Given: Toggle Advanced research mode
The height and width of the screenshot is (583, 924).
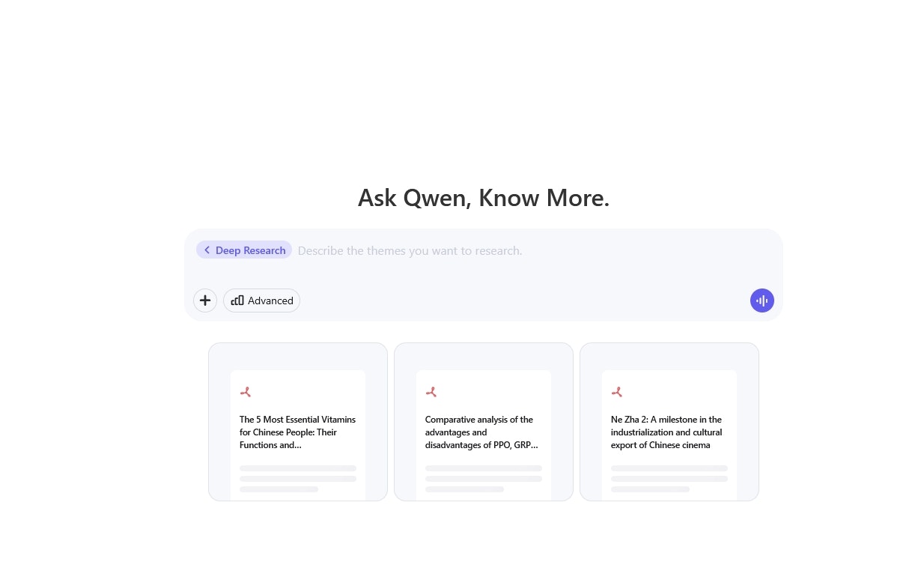Looking at the screenshot, I should coord(261,300).
